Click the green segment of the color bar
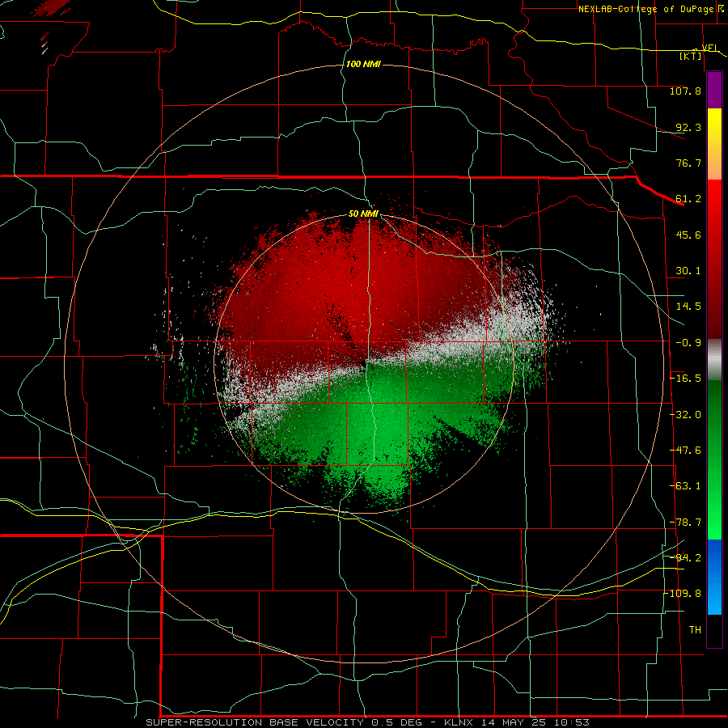This screenshot has width=728, height=728. click(714, 460)
